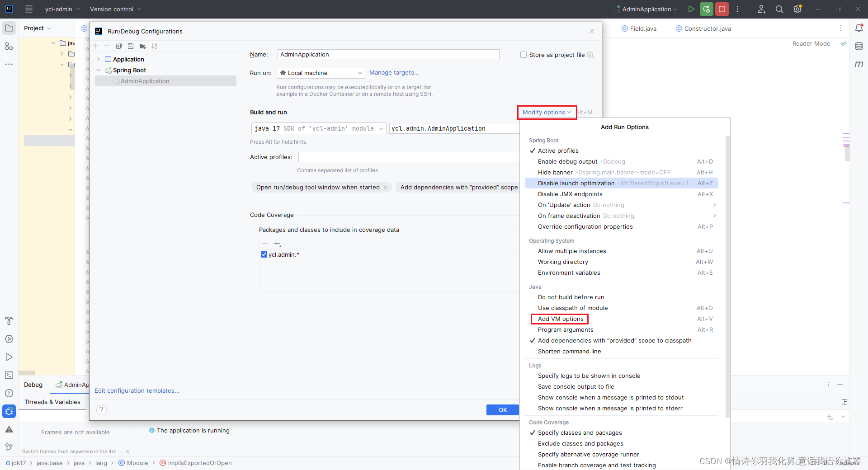Image resolution: width=868 pixels, height=470 pixels.
Task: Open the java 17 SDK dropdown
Action: pyautogui.click(x=319, y=128)
